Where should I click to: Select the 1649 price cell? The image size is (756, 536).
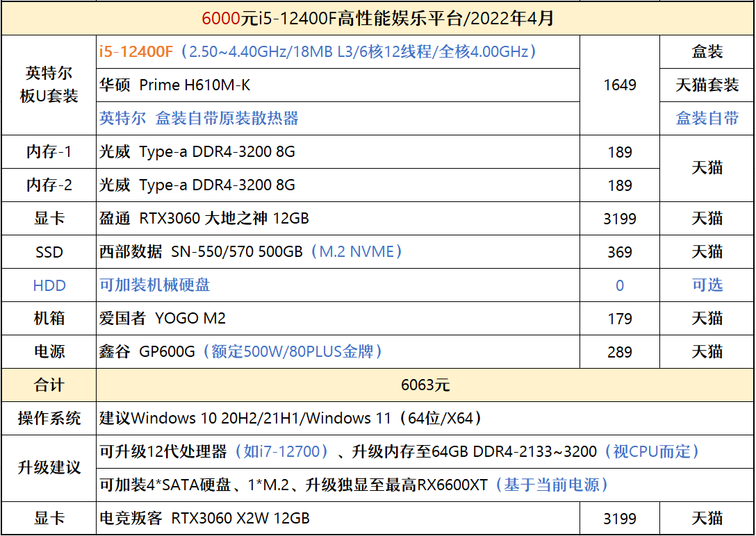[x=620, y=85]
